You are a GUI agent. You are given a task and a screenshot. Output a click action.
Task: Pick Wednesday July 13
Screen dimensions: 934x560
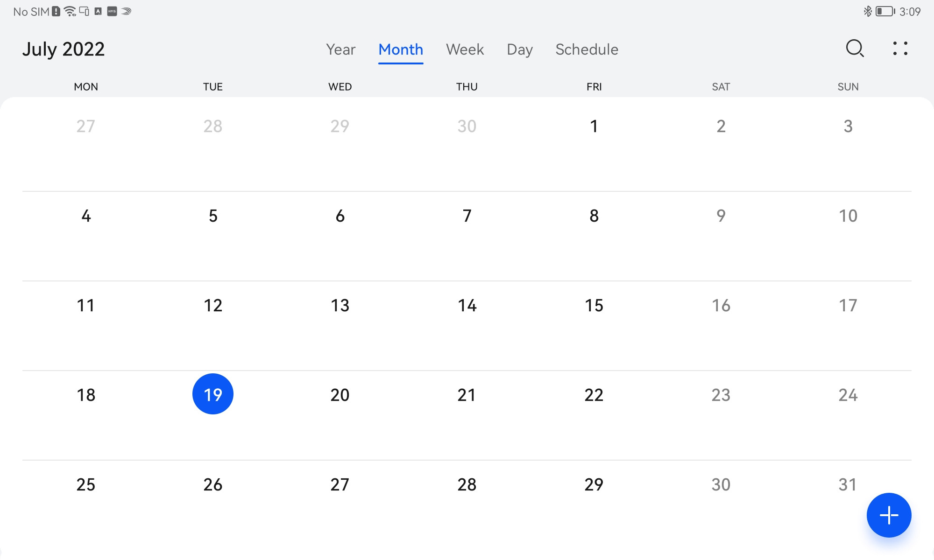(340, 305)
